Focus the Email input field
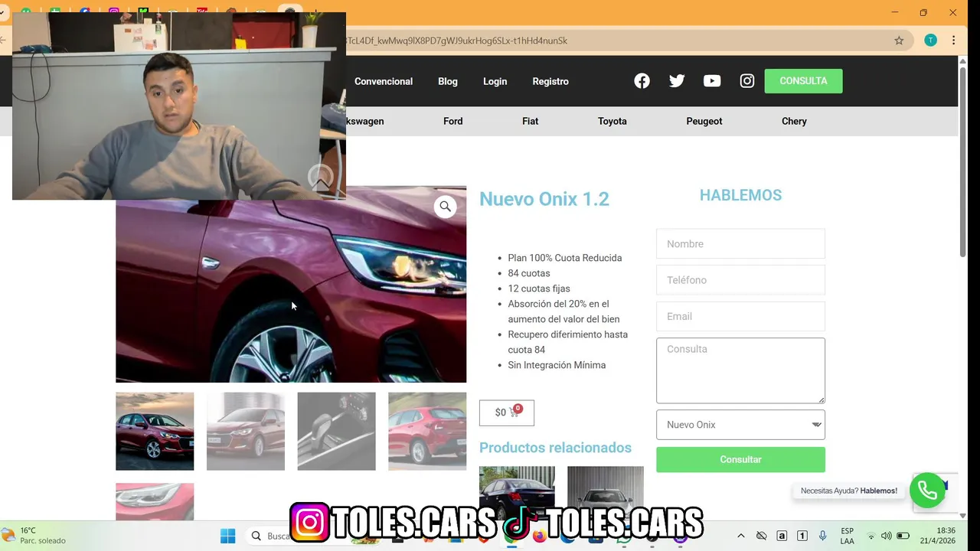The width and height of the screenshot is (980, 551). pyautogui.click(x=740, y=316)
